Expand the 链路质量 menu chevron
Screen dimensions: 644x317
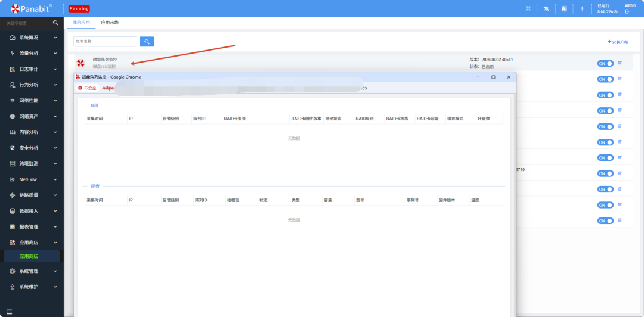(x=55, y=195)
